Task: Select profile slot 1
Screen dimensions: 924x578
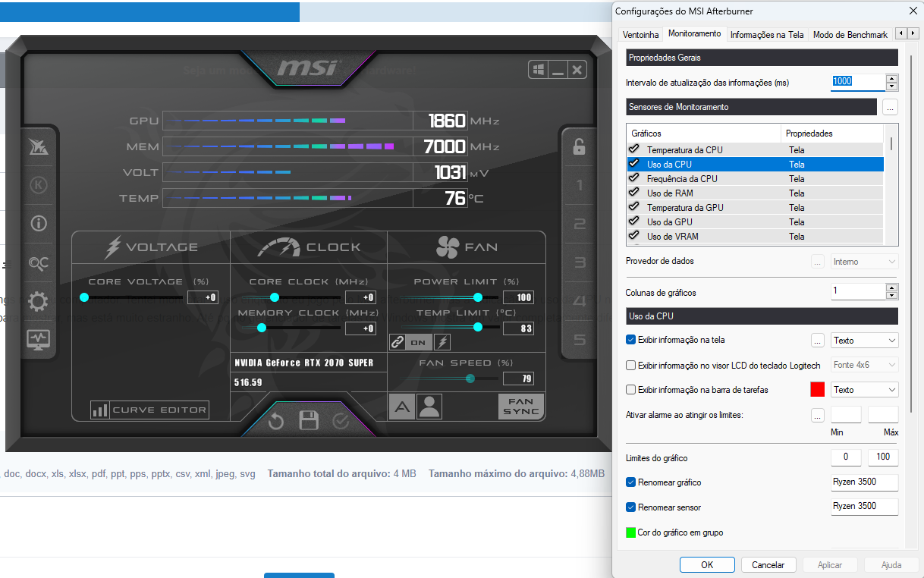Action: (x=580, y=185)
